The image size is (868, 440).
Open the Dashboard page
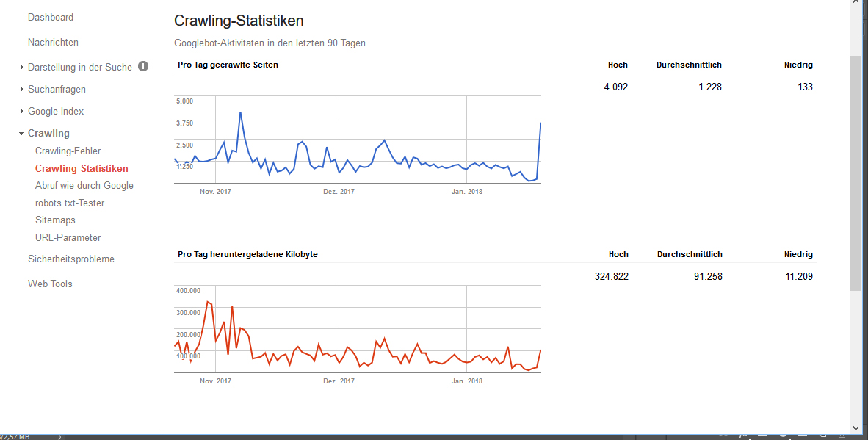pyautogui.click(x=51, y=17)
